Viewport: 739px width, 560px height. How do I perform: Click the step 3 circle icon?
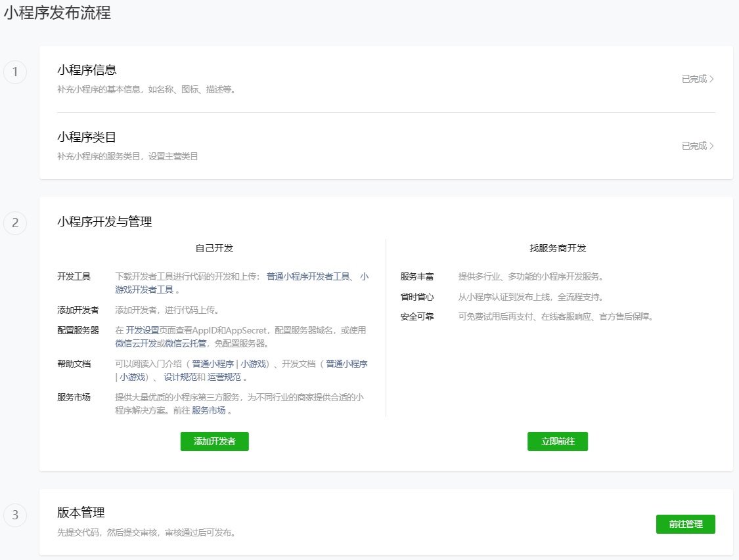[x=15, y=515]
